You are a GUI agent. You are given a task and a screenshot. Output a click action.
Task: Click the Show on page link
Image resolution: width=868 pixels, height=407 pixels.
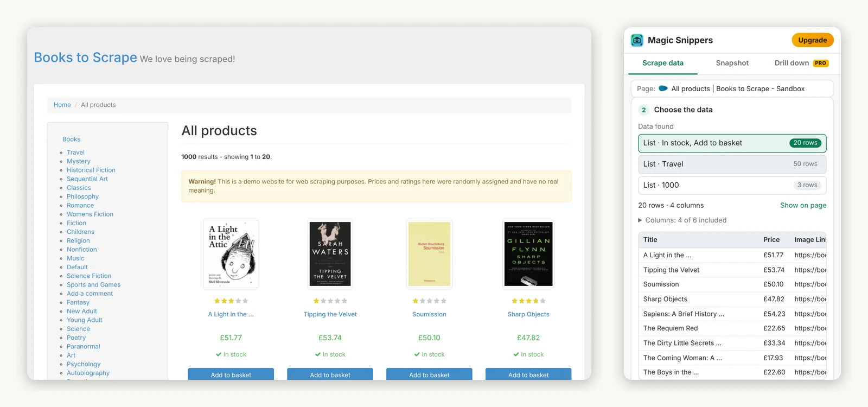pos(803,205)
